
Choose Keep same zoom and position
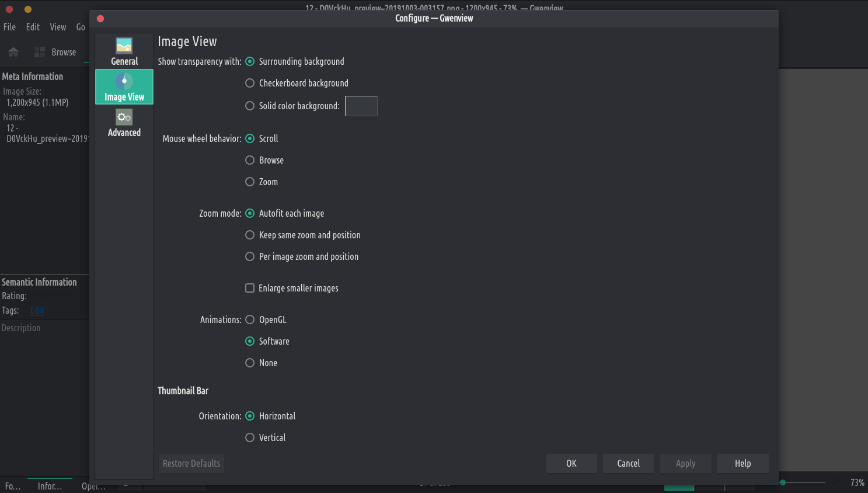(303, 235)
